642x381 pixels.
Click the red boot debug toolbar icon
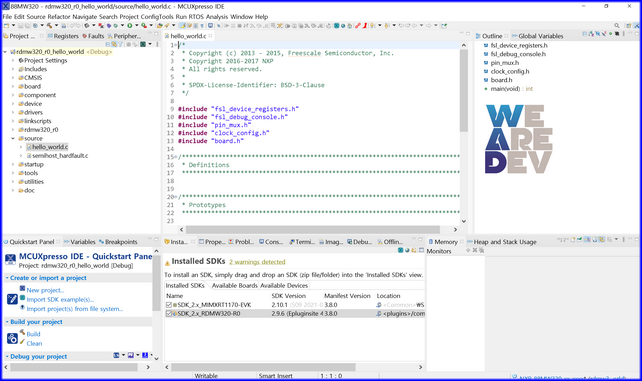364,25
